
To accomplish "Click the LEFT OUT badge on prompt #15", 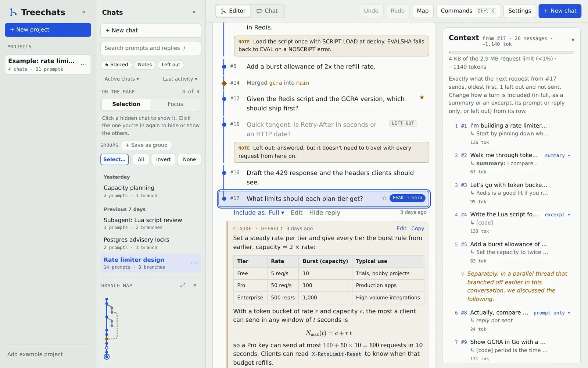I will (403, 124).
